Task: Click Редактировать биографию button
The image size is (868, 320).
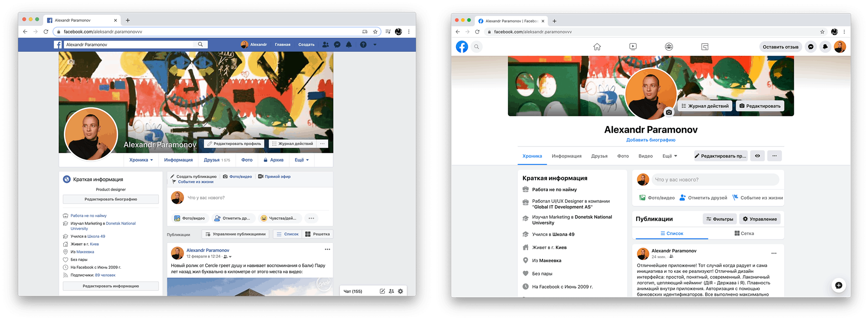Action: point(111,199)
